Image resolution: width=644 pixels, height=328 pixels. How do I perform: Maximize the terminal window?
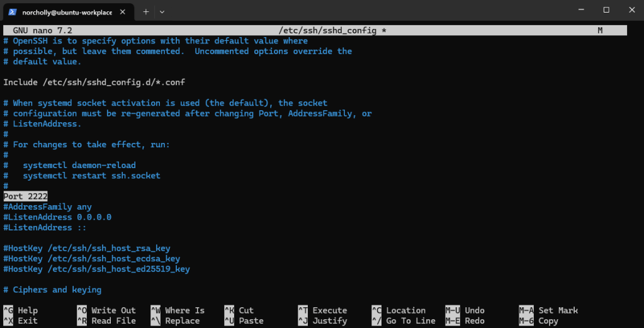tap(606, 10)
